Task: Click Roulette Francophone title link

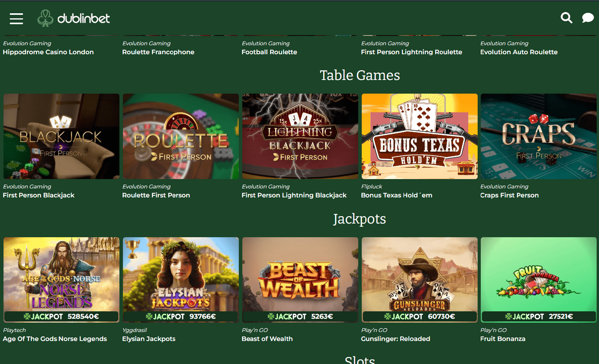Action: point(158,52)
